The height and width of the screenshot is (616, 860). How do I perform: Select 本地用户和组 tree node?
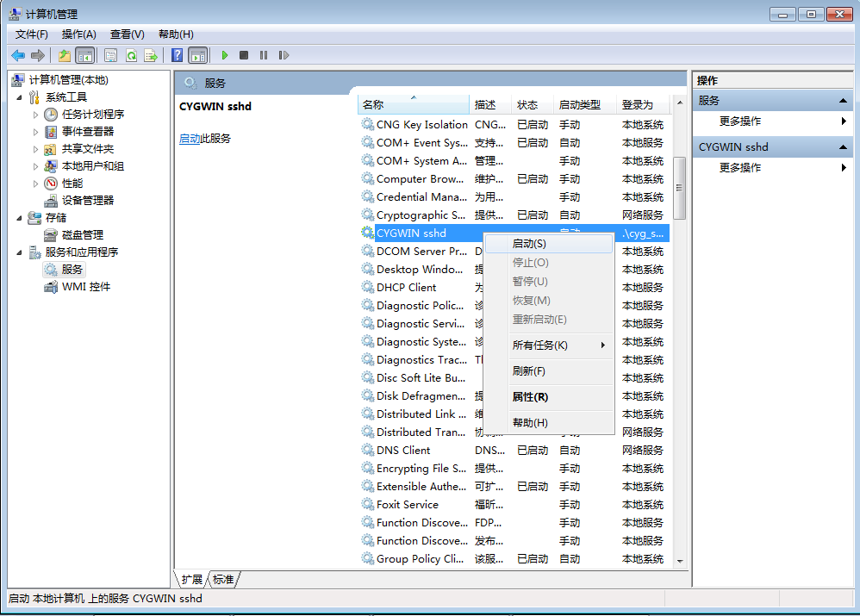point(93,165)
